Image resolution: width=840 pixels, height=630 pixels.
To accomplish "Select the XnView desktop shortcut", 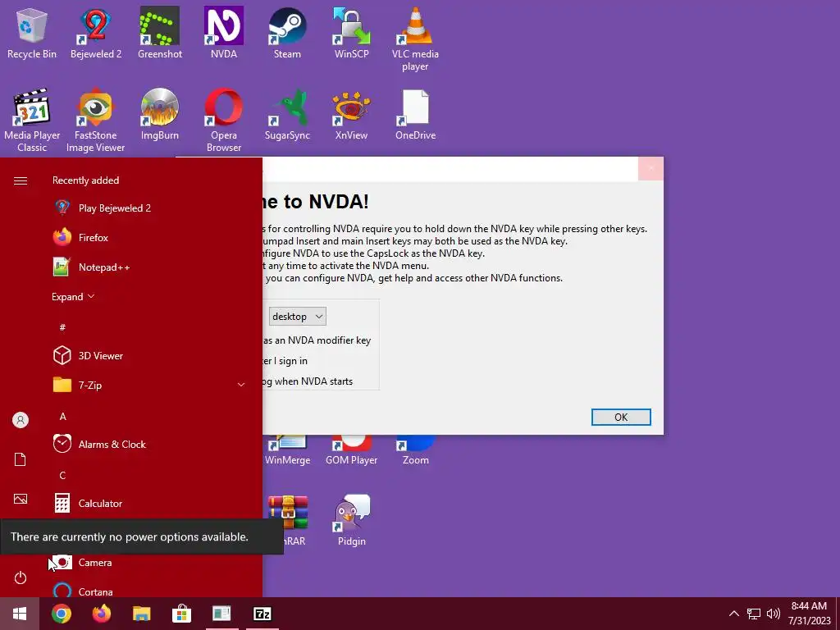I will [x=351, y=115].
